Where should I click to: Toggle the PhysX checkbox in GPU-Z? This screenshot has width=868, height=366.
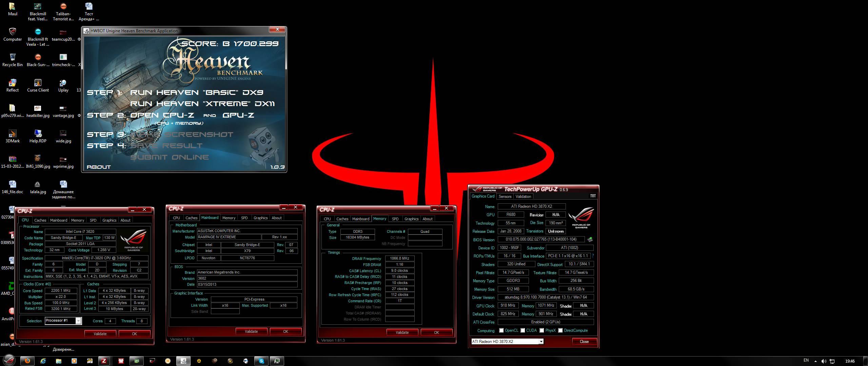(541, 330)
